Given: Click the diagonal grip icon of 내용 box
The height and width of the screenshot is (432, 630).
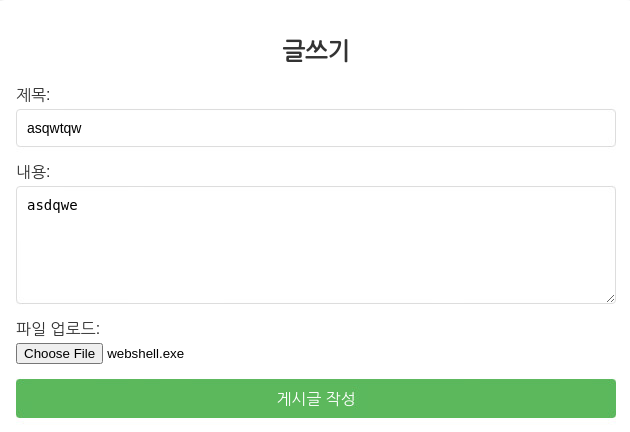Looking at the screenshot, I should click(x=610, y=298).
